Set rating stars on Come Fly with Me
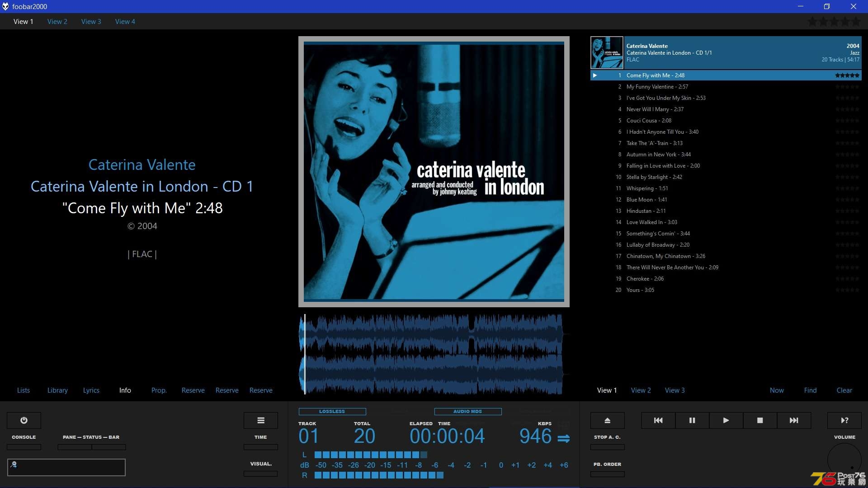The image size is (868, 488). [847, 75]
